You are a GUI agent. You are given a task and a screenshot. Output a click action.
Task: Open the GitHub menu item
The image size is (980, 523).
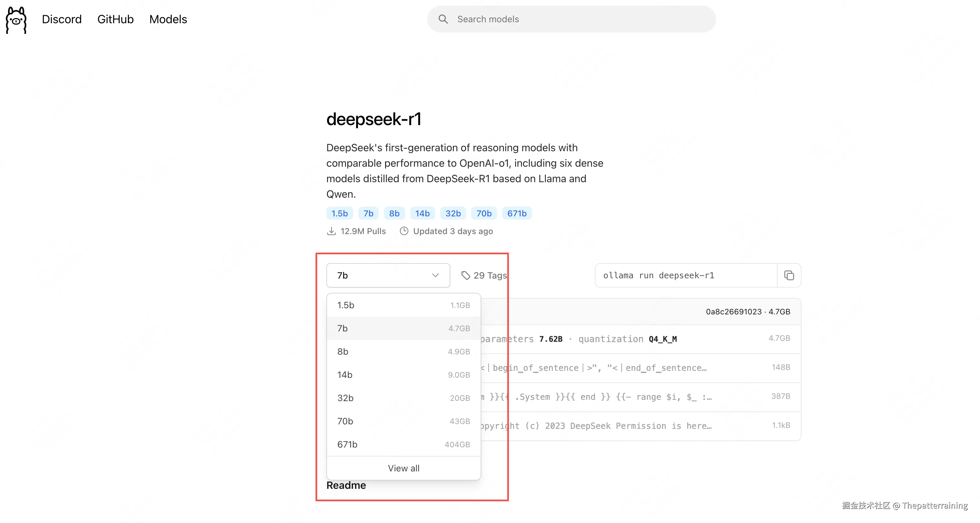click(115, 19)
